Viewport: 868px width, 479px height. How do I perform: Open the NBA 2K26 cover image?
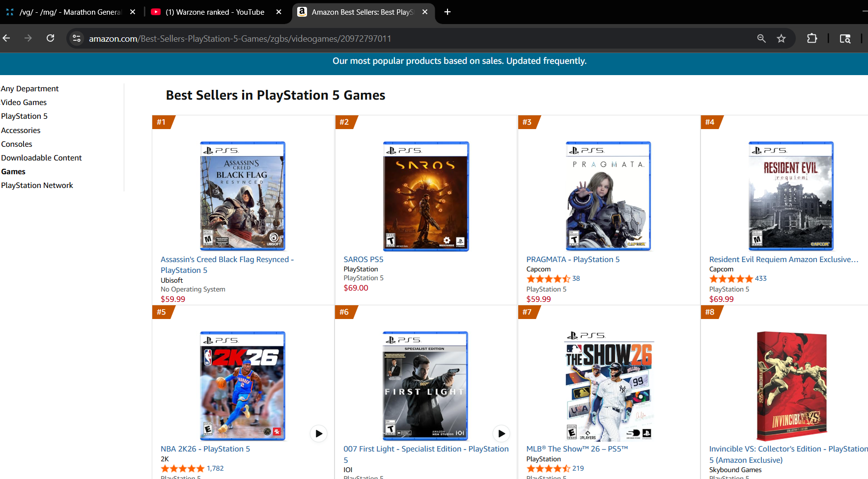pos(243,386)
